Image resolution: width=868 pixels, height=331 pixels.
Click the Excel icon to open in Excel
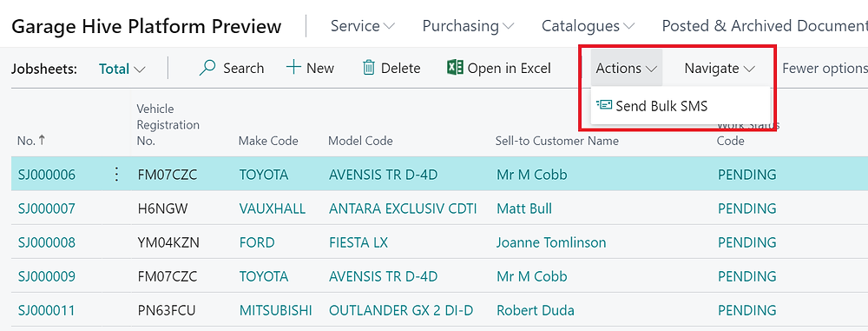455,68
